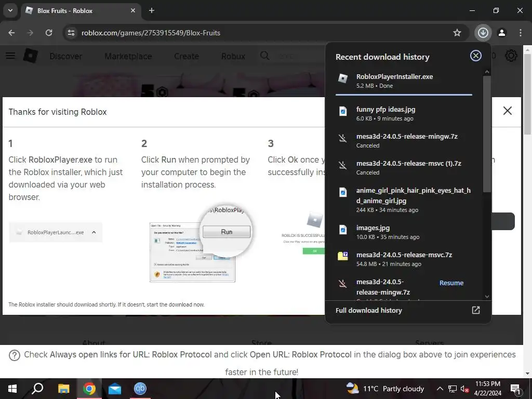Screen dimensions: 532x399
Task: Close the Thanks for visiting Roblox dialog
Action: click(507, 111)
